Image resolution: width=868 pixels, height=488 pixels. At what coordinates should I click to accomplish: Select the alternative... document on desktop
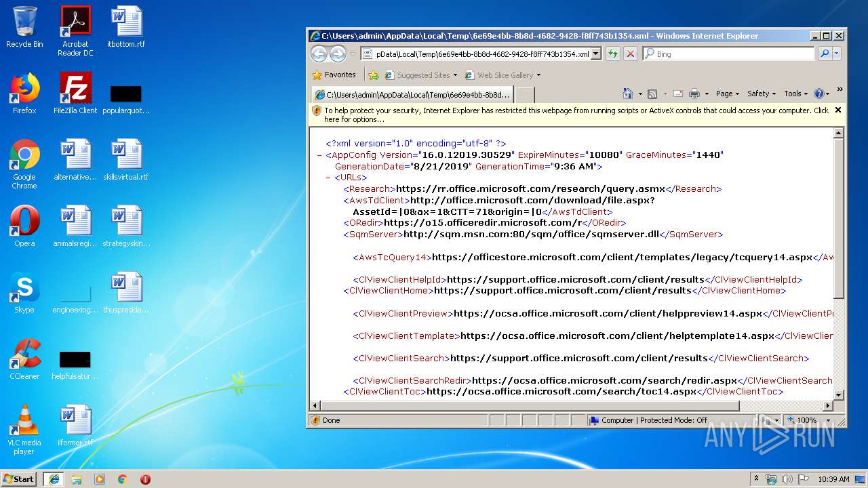tap(75, 160)
